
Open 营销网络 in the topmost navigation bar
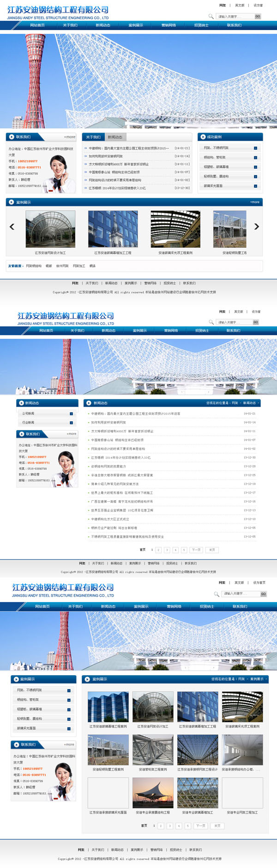click(169, 25)
